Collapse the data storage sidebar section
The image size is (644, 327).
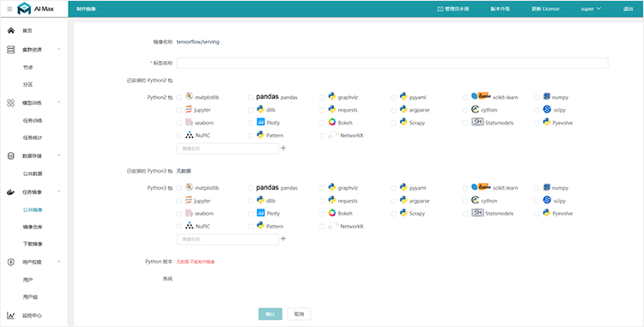click(58, 155)
